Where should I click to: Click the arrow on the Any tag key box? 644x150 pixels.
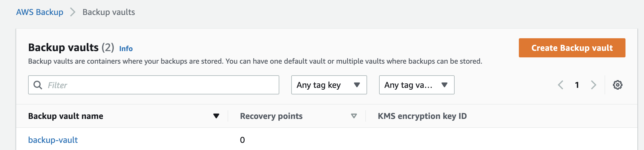point(357,85)
